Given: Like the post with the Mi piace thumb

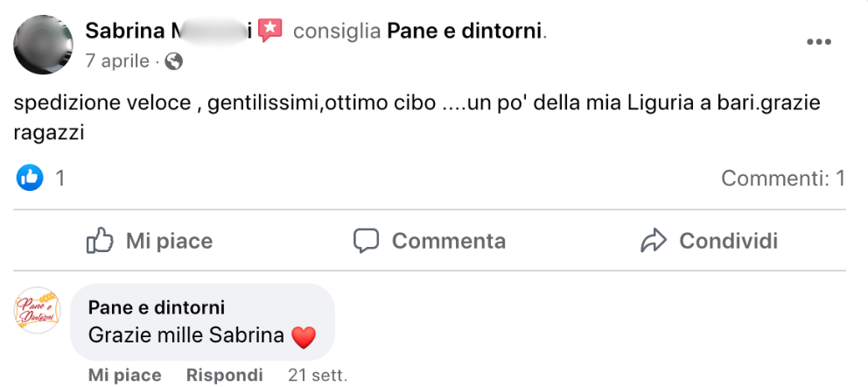Looking at the screenshot, I should pos(150,241).
